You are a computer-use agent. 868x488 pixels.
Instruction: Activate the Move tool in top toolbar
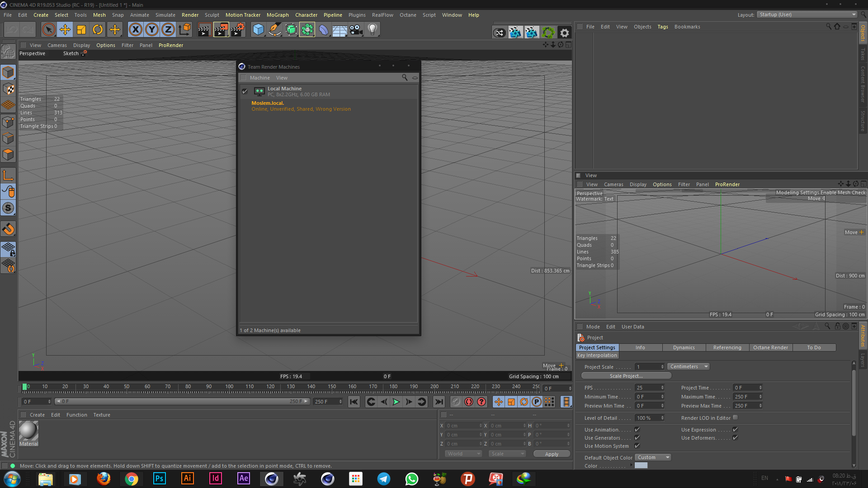(x=65, y=30)
